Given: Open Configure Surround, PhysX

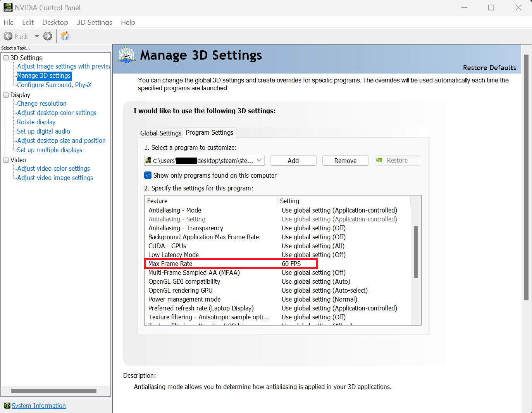Looking at the screenshot, I should pos(54,85).
